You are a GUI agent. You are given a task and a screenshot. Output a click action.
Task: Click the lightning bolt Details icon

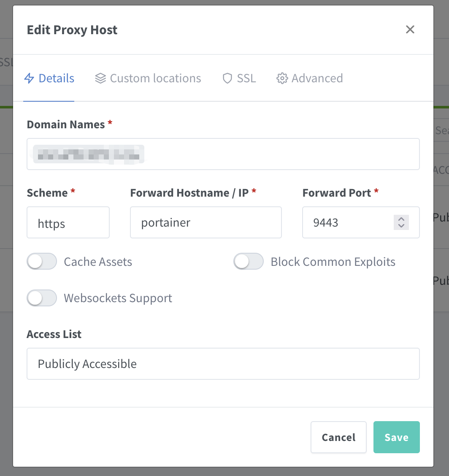click(x=29, y=78)
